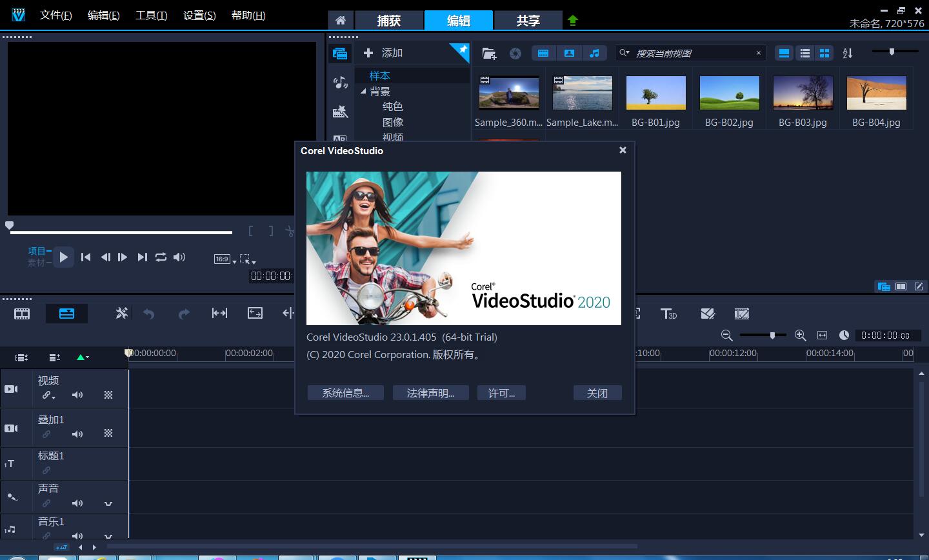The width and height of the screenshot is (929, 560).
Task: Click the preview scrubber bar
Action: pos(121,232)
